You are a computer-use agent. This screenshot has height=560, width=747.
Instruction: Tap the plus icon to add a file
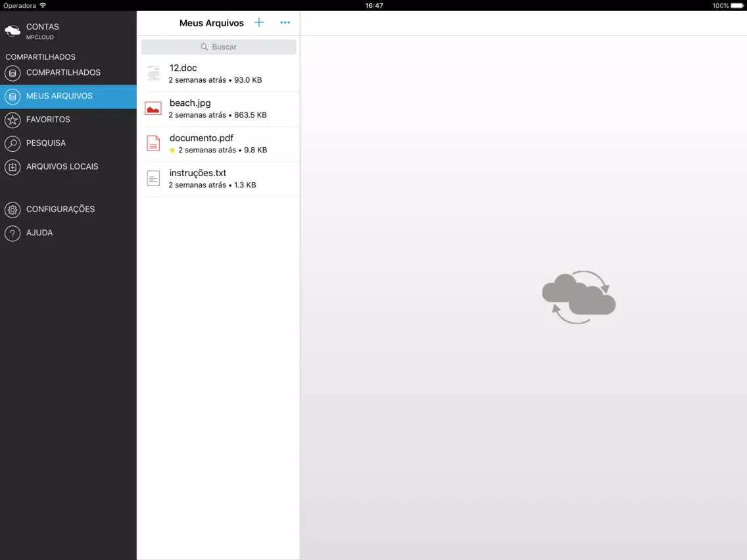258,22
